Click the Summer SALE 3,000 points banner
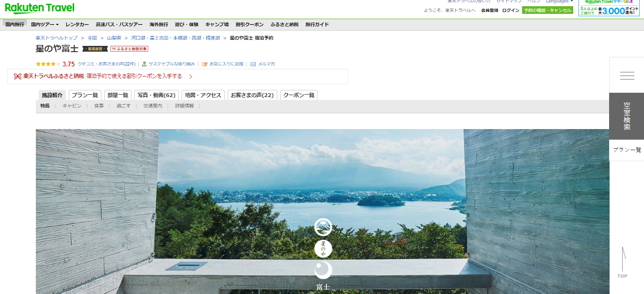Image resolution: width=644 pixels, height=294 pixels. 609,8
